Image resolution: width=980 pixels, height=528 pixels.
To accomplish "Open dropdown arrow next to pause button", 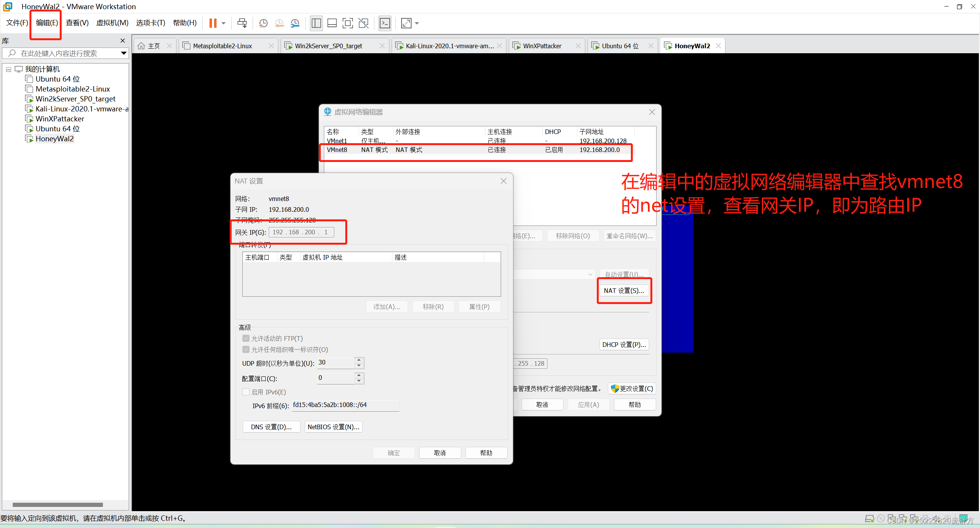I will point(224,23).
